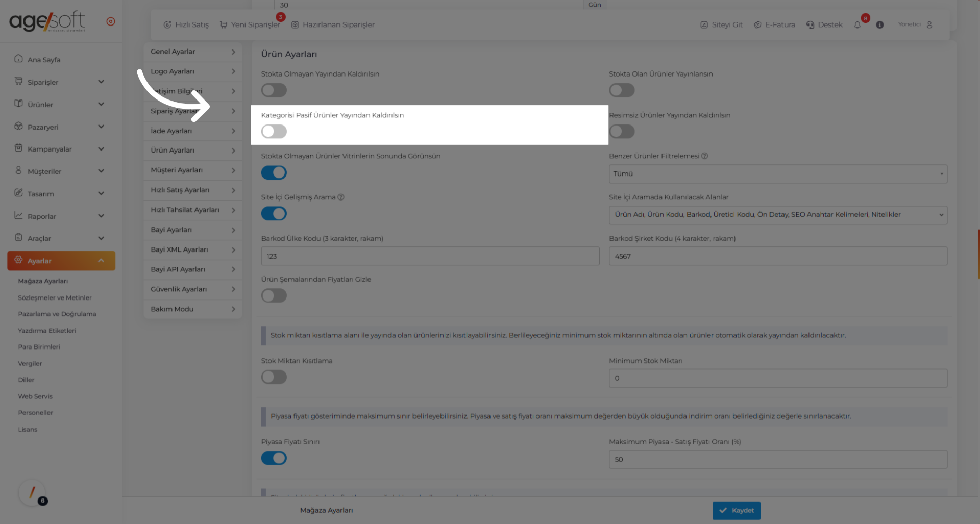Click the E-Fatura icon

coord(758,24)
